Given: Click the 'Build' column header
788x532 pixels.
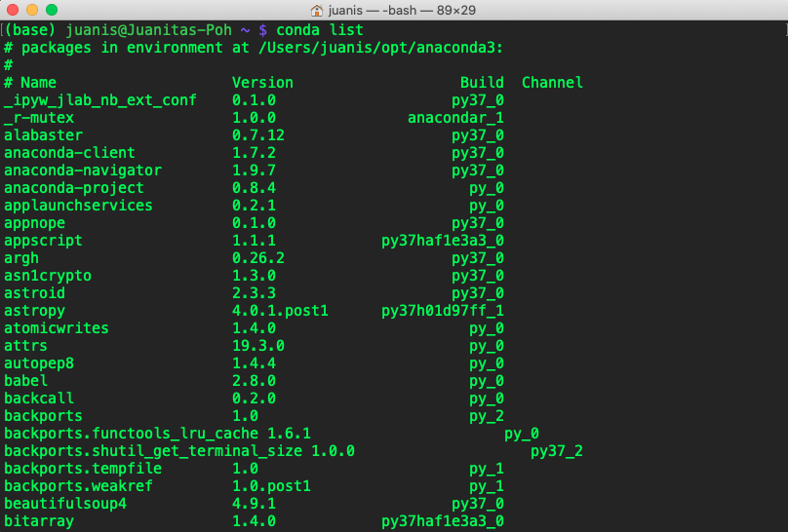Looking at the screenshot, I should pos(482,83).
